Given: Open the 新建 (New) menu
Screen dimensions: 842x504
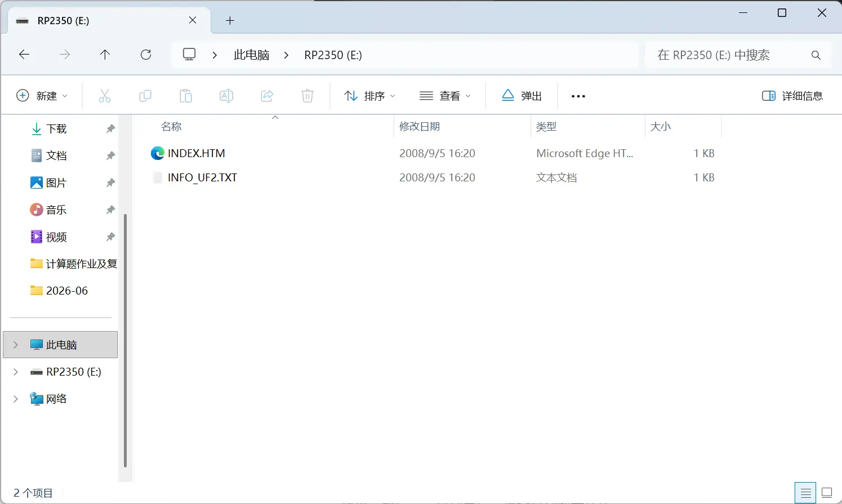Looking at the screenshot, I should point(42,96).
